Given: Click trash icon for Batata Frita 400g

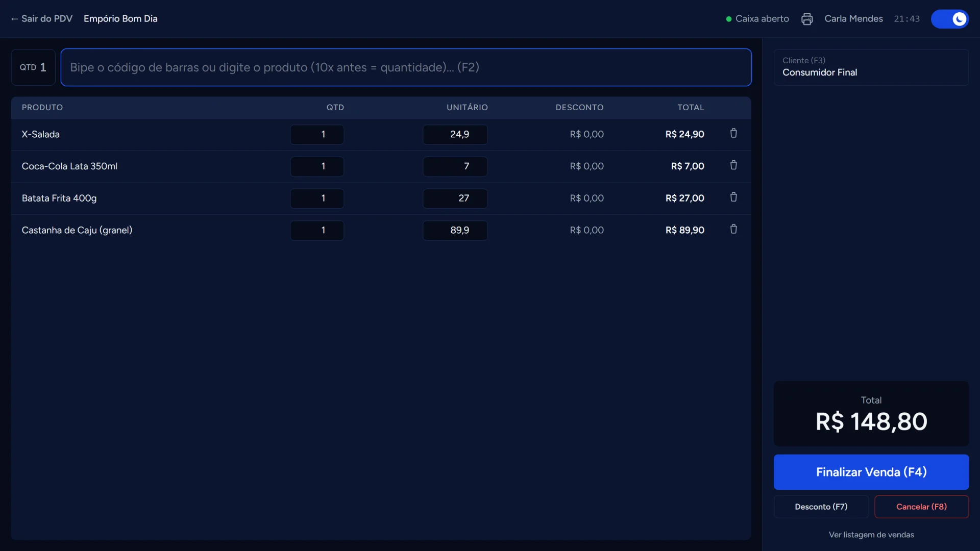Looking at the screenshot, I should point(733,197).
